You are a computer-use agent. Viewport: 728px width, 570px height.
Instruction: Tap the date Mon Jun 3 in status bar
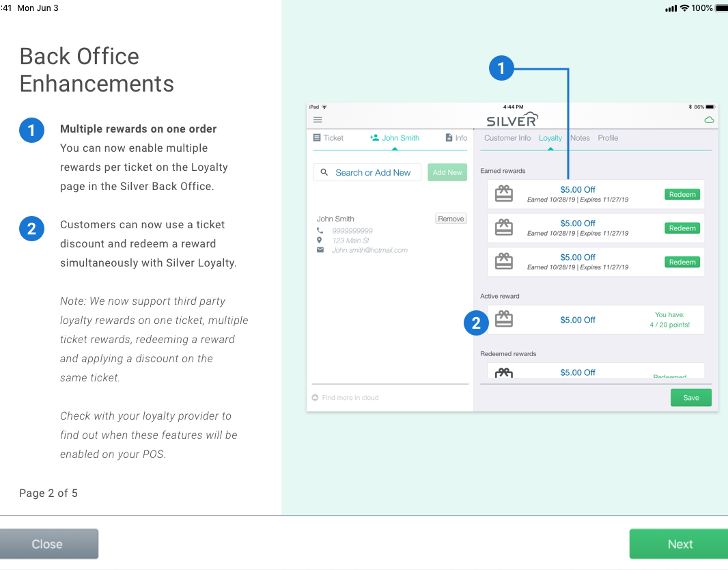point(38,8)
